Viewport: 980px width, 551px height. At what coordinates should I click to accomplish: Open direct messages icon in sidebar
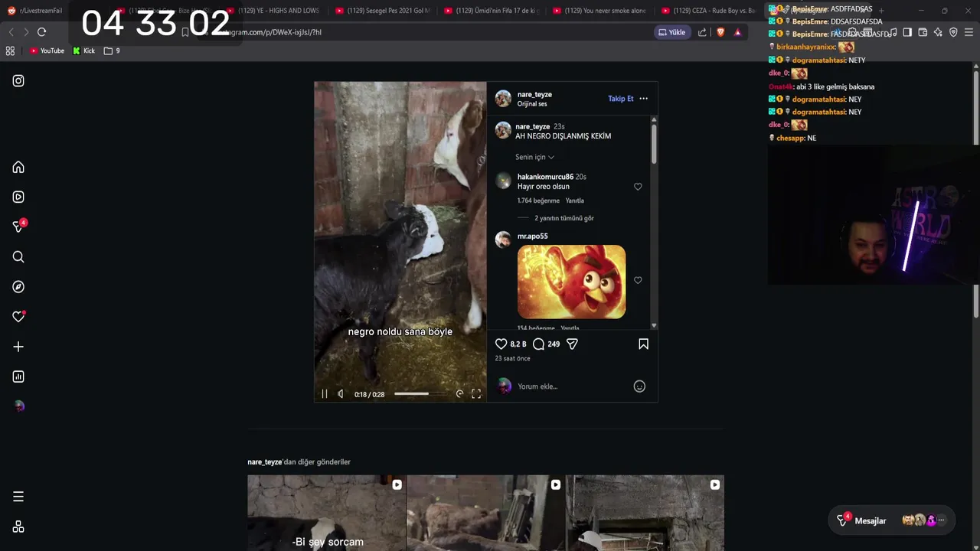(18, 227)
